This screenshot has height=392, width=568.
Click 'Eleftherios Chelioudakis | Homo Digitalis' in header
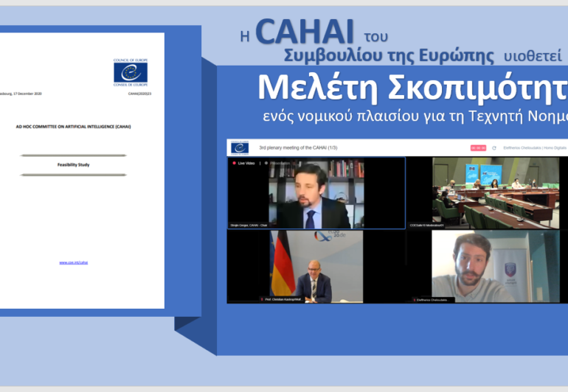[x=535, y=148]
